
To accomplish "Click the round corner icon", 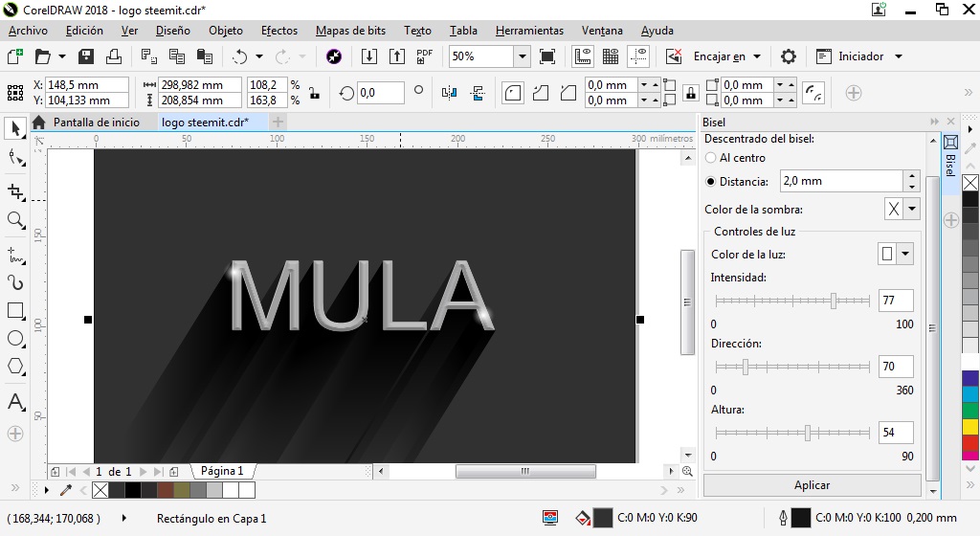I will click(x=513, y=93).
